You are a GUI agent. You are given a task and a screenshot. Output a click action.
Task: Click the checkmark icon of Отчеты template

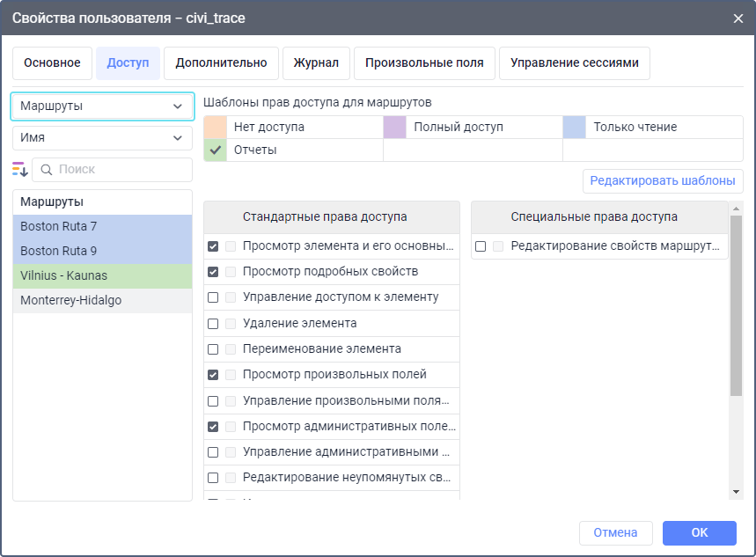(215, 150)
